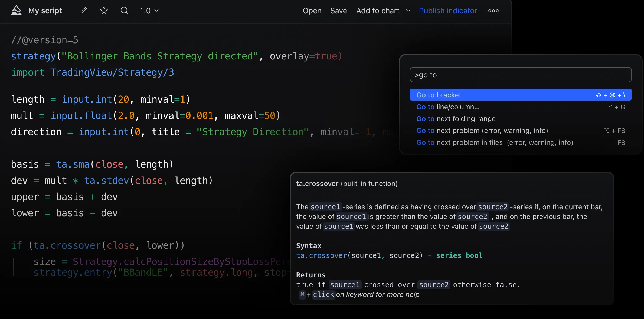Choose Go to next problem (error, warning, info)

[x=521, y=131]
